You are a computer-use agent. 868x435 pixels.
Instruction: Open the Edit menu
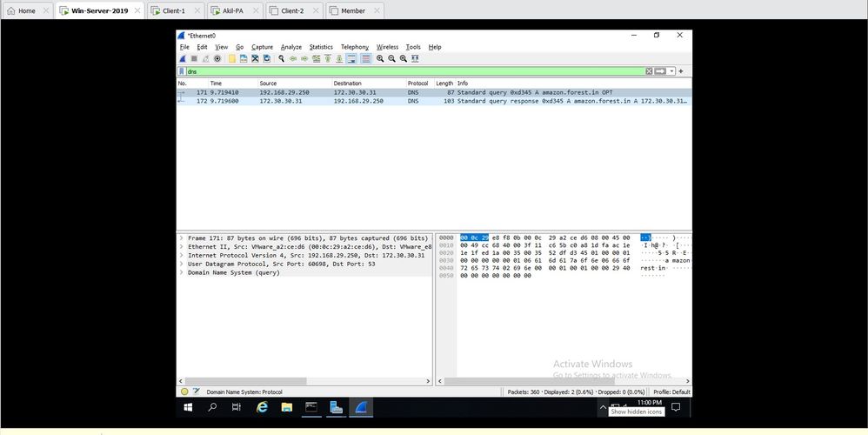202,47
